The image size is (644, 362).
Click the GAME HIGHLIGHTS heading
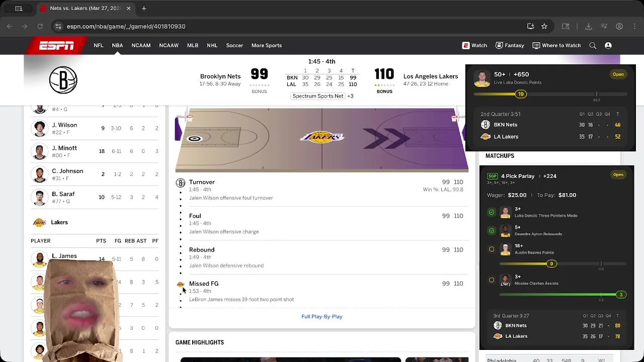[x=200, y=342]
